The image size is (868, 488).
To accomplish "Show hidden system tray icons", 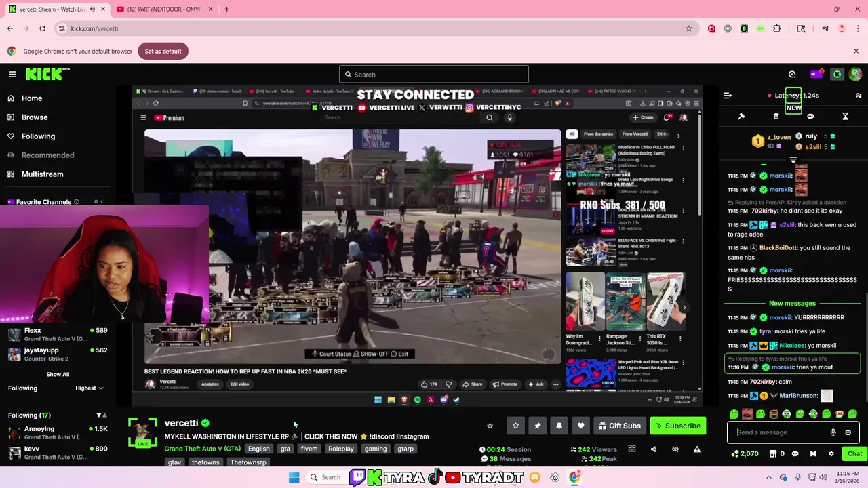I will (770, 477).
